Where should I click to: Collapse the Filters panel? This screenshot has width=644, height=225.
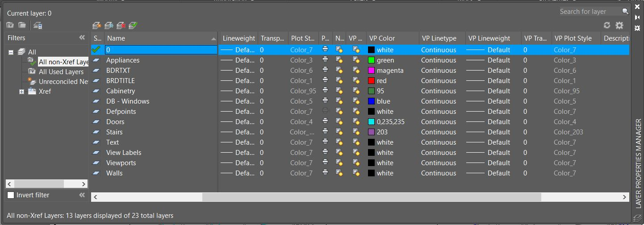point(82,38)
